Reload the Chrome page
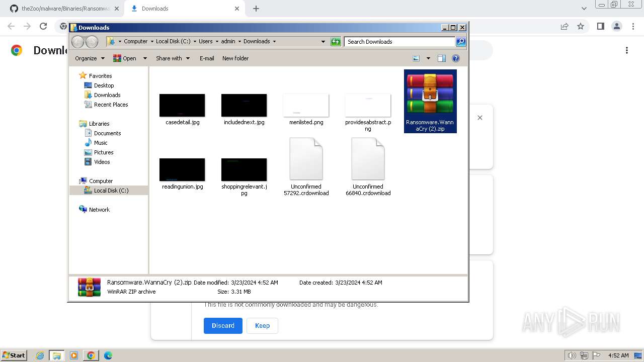Screen dimensions: 644x362 click(43, 26)
